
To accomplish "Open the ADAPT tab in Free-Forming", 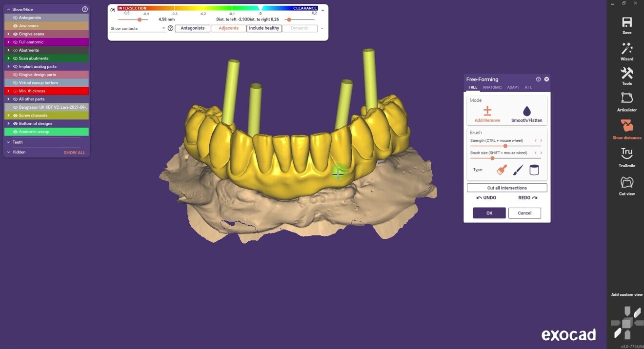I will pos(513,87).
